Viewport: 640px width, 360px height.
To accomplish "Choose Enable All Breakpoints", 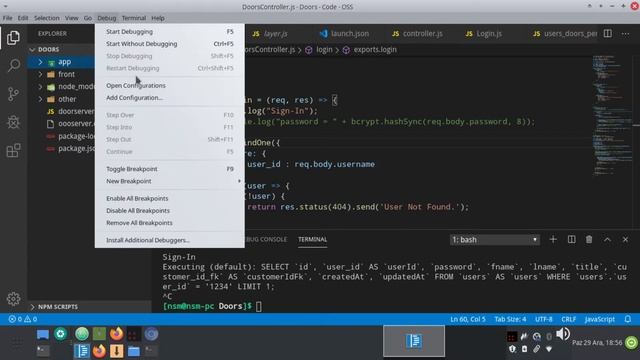I will point(170,198).
